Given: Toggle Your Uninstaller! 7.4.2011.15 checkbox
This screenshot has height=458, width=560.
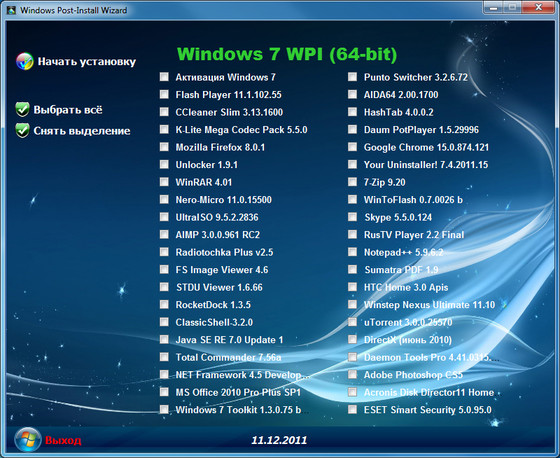Looking at the screenshot, I should [352, 164].
